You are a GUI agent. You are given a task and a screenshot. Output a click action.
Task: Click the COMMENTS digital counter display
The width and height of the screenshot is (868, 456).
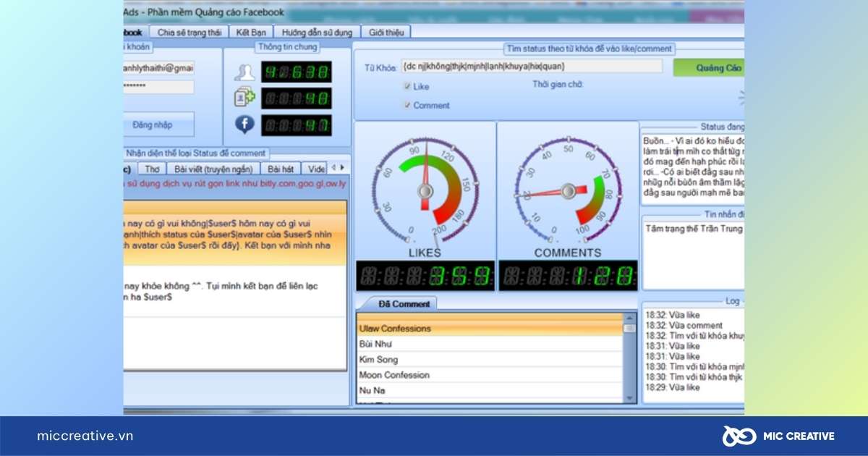pos(569,276)
